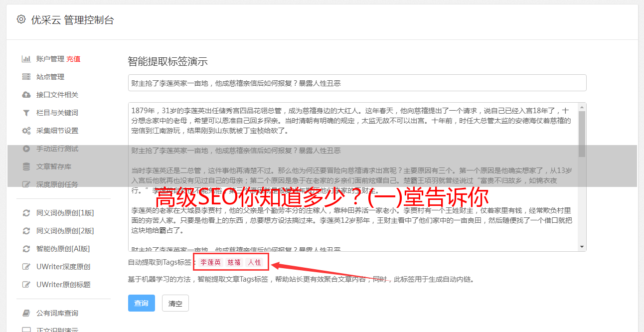Click the edit icon beside 深度原创任务
This screenshot has height=332, width=644.
(x=26, y=184)
